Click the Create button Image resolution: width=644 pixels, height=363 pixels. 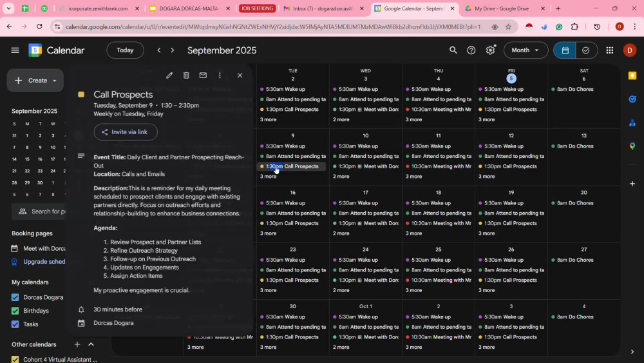[35, 81]
